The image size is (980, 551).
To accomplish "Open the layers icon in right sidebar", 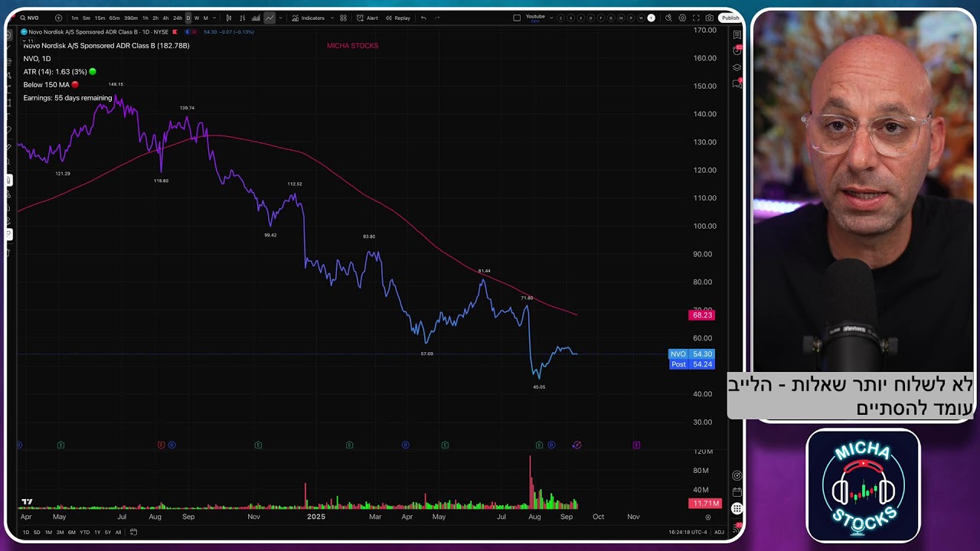I will pyautogui.click(x=737, y=67).
